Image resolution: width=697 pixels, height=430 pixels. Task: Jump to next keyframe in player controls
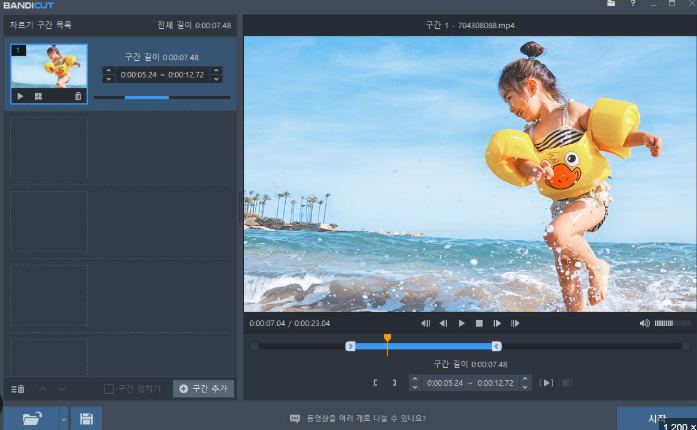tap(515, 323)
